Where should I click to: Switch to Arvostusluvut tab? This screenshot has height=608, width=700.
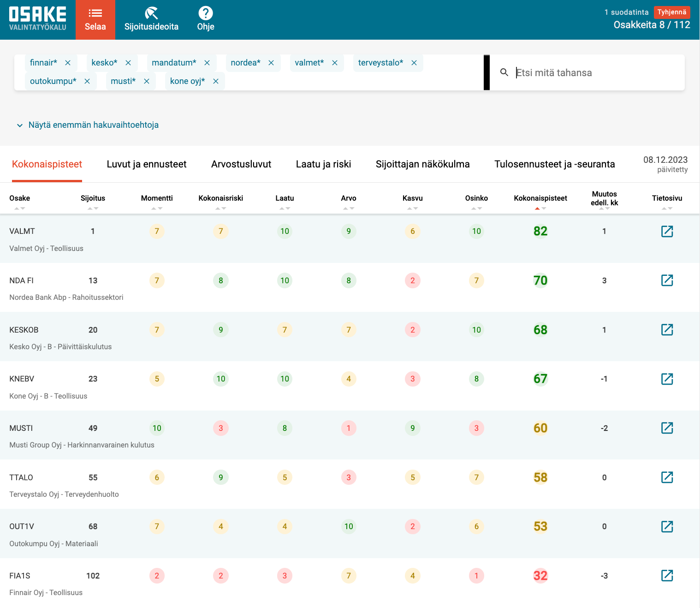[241, 164]
